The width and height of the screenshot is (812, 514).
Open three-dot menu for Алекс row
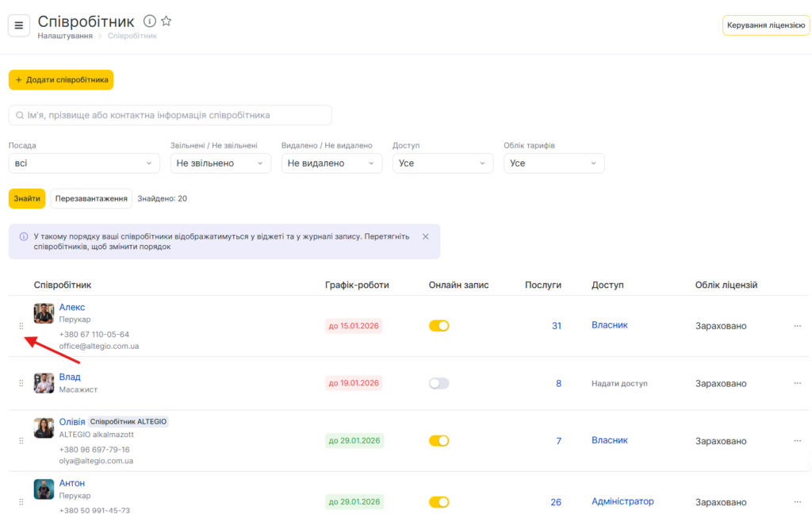[x=797, y=326]
